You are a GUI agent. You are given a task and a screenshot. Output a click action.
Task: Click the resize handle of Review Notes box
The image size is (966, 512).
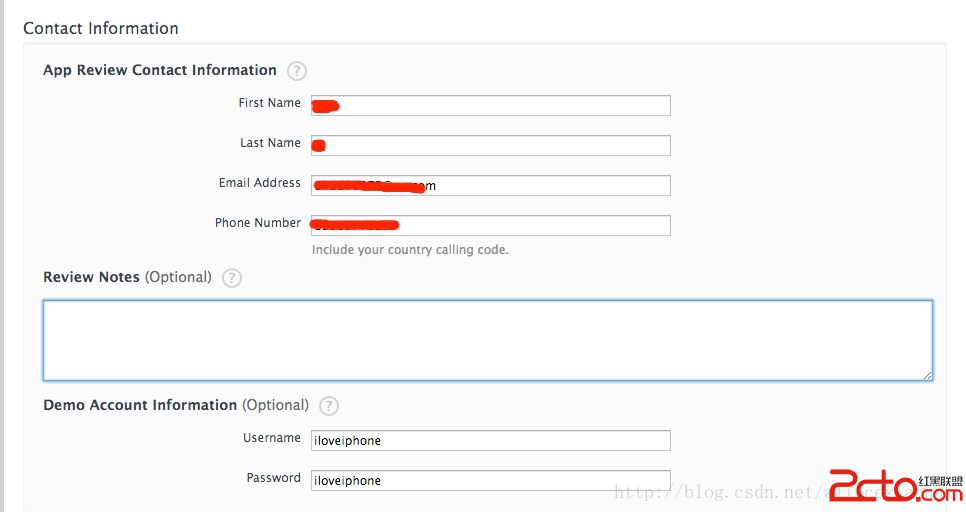tap(927, 375)
